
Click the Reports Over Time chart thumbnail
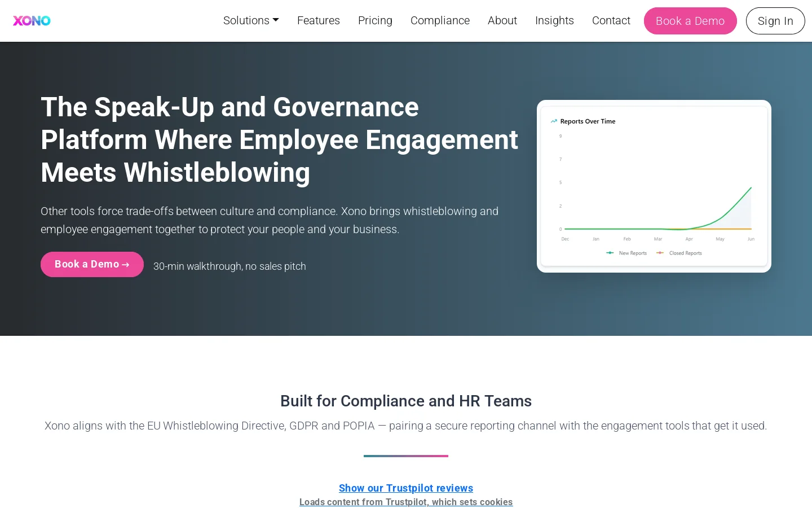tap(654, 186)
